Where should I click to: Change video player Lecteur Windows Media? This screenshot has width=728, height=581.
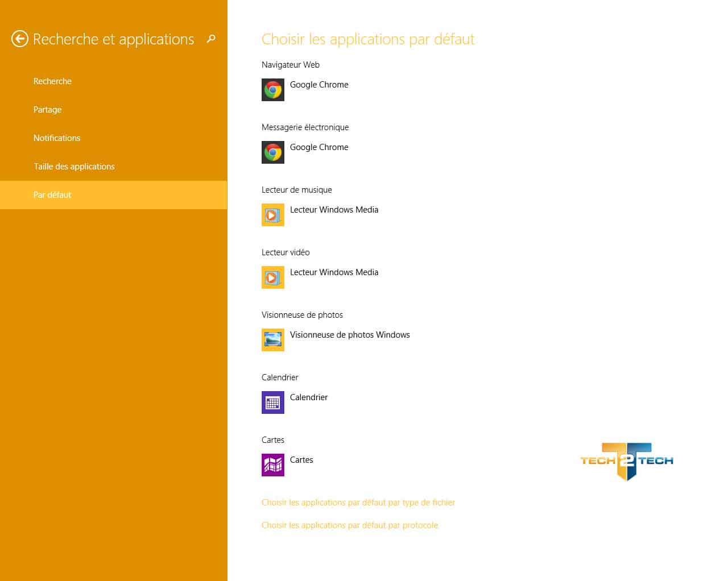point(334,272)
